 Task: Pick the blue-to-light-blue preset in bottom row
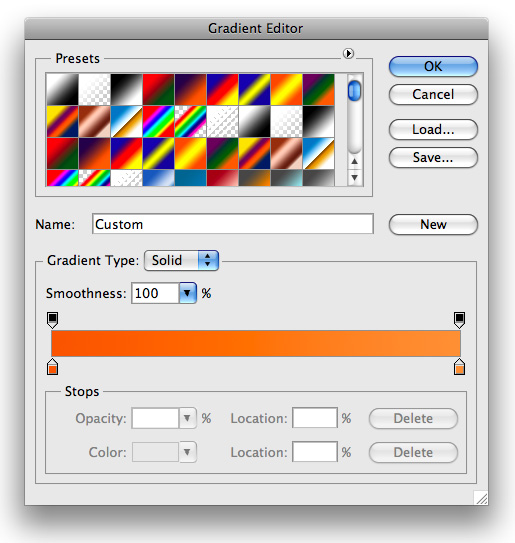click(158, 178)
